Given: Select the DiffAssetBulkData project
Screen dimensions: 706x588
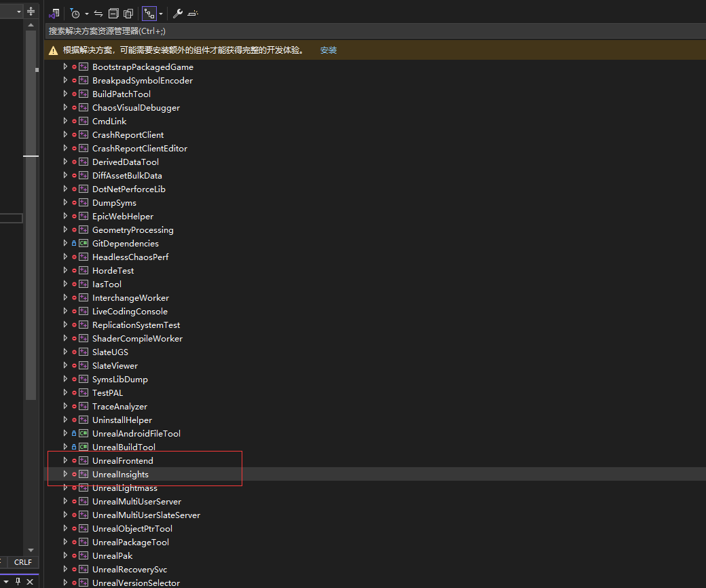Looking at the screenshot, I should pos(127,176).
